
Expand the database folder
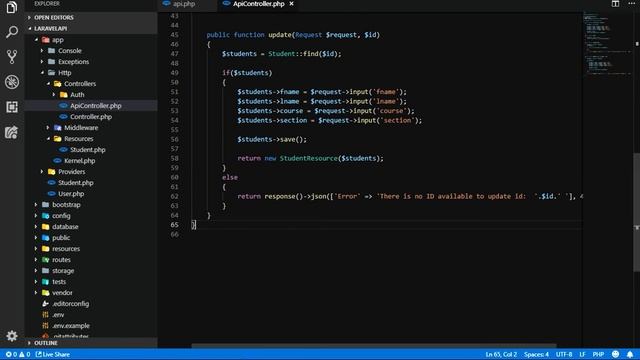point(65,227)
